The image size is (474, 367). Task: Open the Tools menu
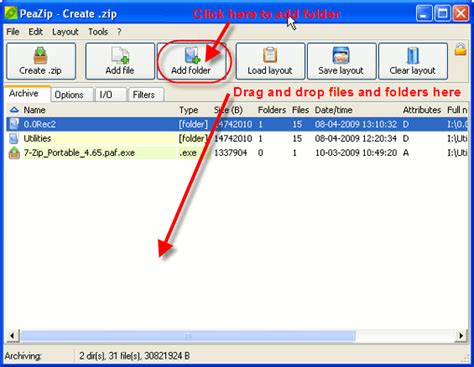pos(98,32)
